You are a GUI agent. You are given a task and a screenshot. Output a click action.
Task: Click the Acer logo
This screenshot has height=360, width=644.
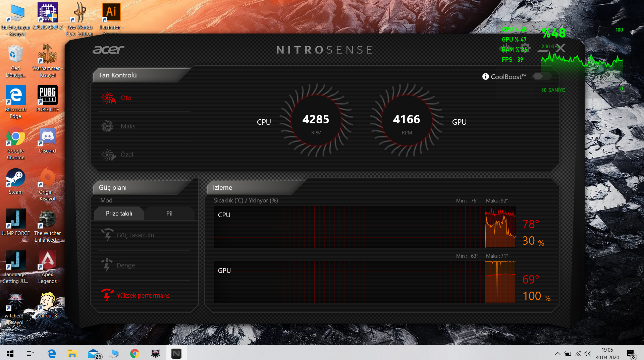[x=108, y=50]
